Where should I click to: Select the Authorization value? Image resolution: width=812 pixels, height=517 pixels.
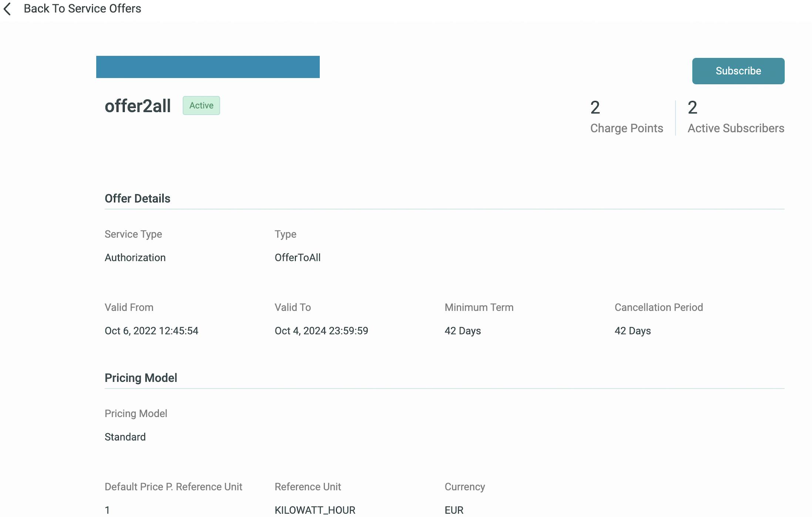(x=135, y=257)
